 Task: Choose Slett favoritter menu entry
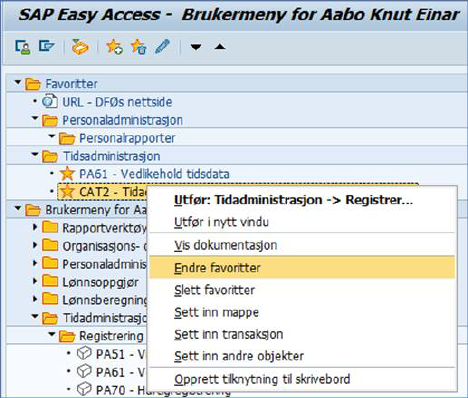tap(302, 290)
